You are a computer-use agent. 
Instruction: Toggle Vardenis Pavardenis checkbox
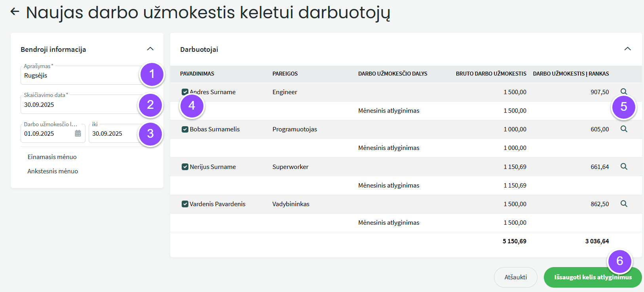pos(185,204)
